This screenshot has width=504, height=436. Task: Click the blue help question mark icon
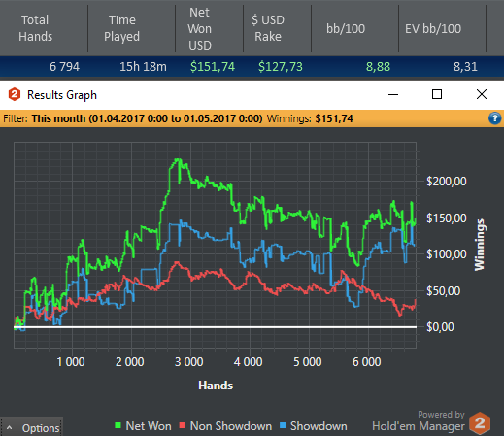494,118
